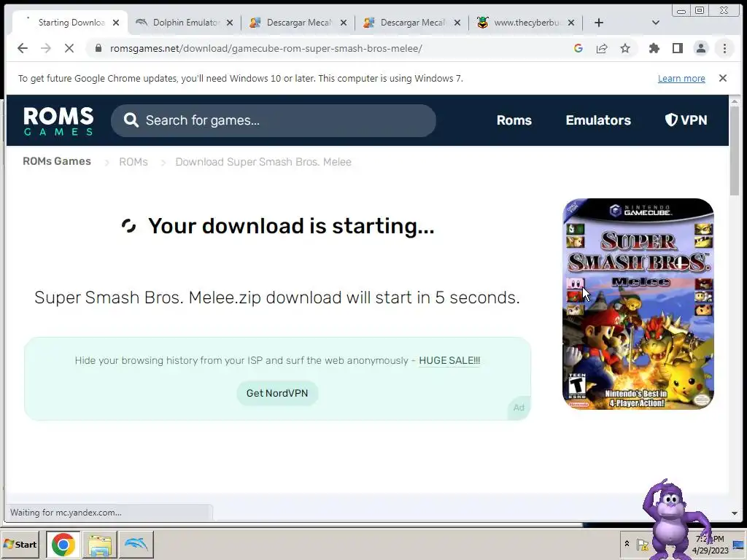Click the address bar URL

click(x=266, y=48)
